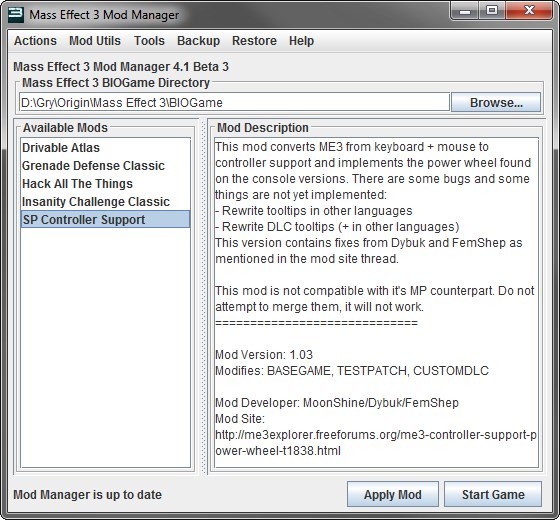Click the Start Game button

pos(493,494)
